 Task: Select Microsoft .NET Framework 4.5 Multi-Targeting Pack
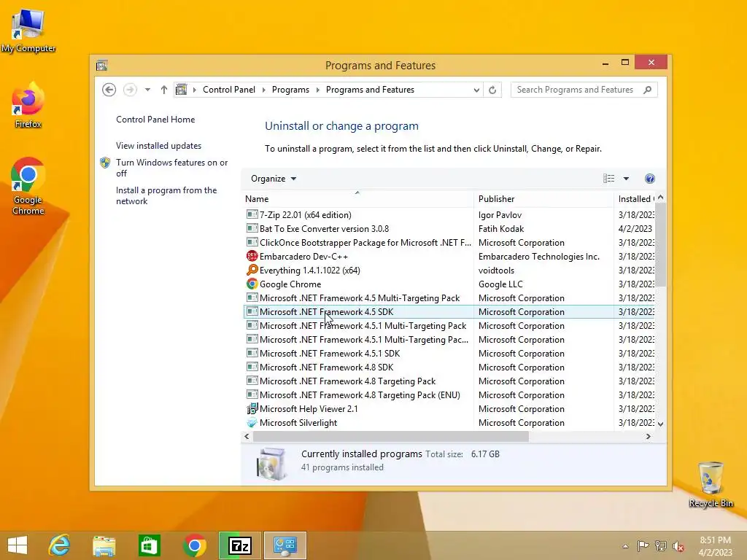pyautogui.click(x=360, y=298)
